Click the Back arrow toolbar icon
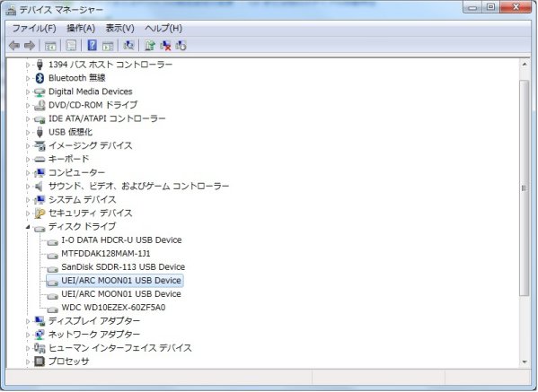Viewport: 538px width, 392px height. 14,45
